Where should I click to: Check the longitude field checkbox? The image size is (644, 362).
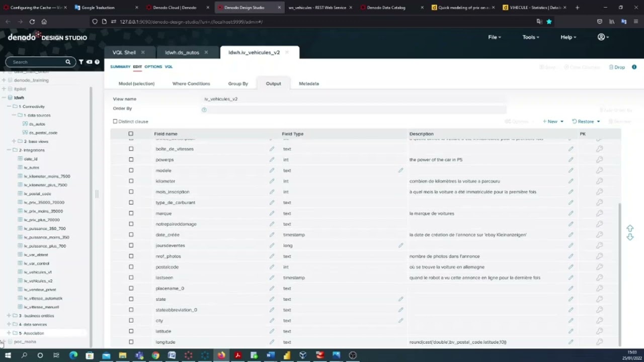pos(131,342)
